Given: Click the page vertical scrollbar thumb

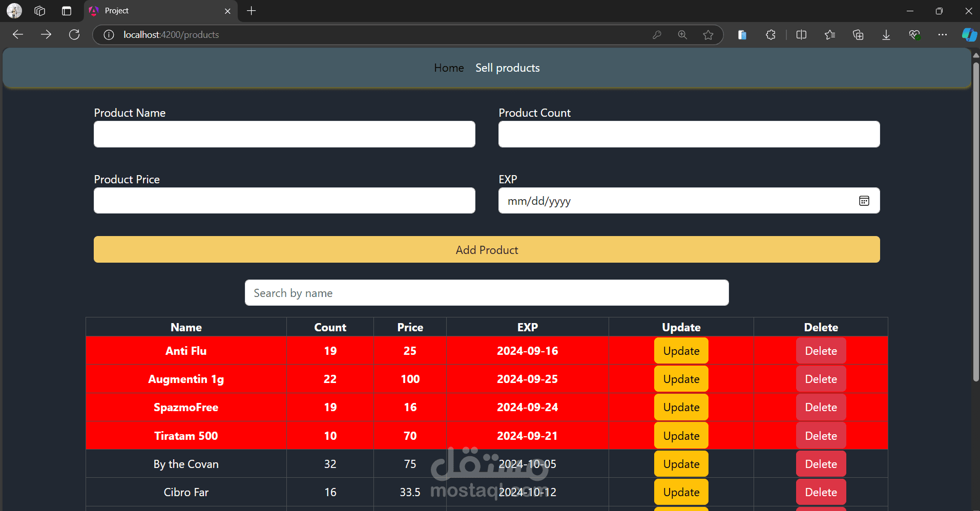Looking at the screenshot, I should tap(976, 222).
